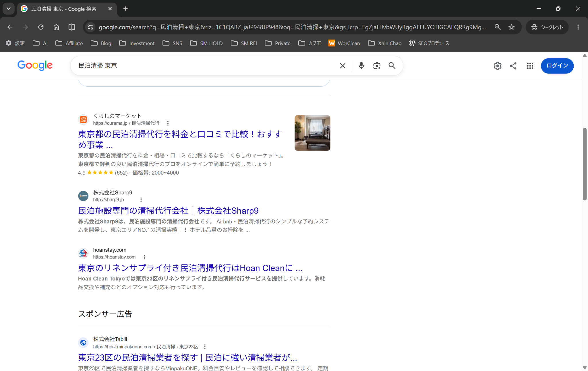Screen dimensions: 588x371
Task: Click the page vertical scrollbar thumb
Action: point(585,164)
